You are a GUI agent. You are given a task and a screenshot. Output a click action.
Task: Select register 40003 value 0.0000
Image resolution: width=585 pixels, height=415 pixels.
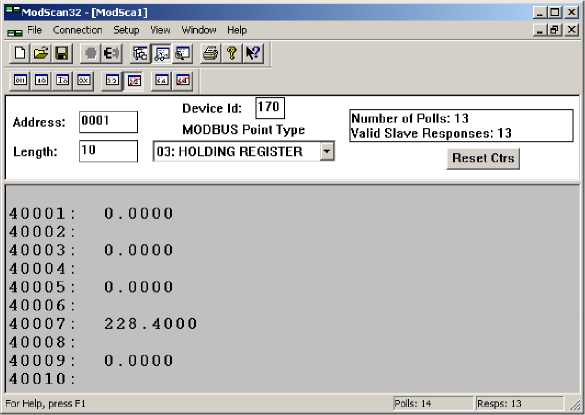coord(139,250)
